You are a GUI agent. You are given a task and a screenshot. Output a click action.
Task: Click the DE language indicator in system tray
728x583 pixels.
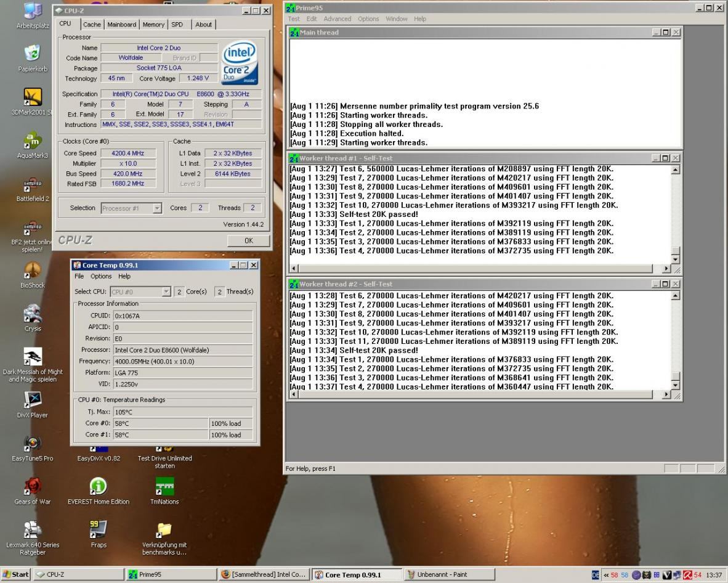coord(595,574)
